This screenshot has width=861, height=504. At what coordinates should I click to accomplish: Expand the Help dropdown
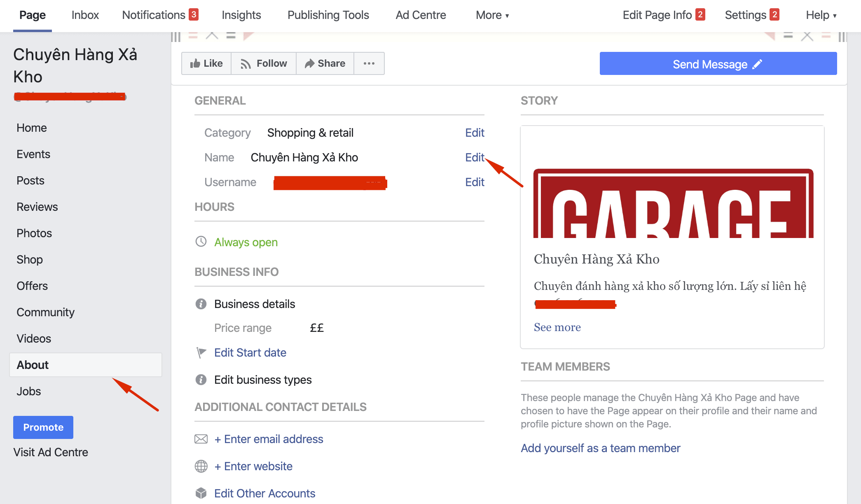821,15
